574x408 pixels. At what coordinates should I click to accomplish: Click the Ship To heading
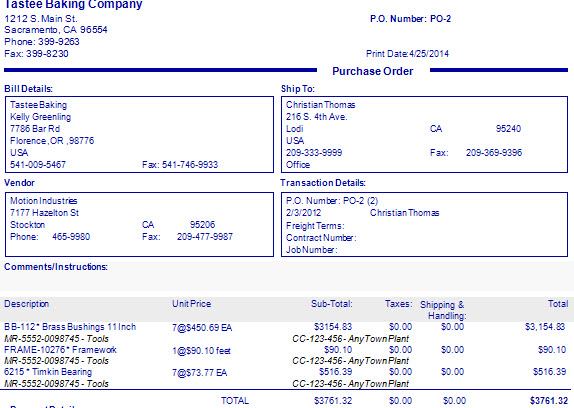pos(298,89)
